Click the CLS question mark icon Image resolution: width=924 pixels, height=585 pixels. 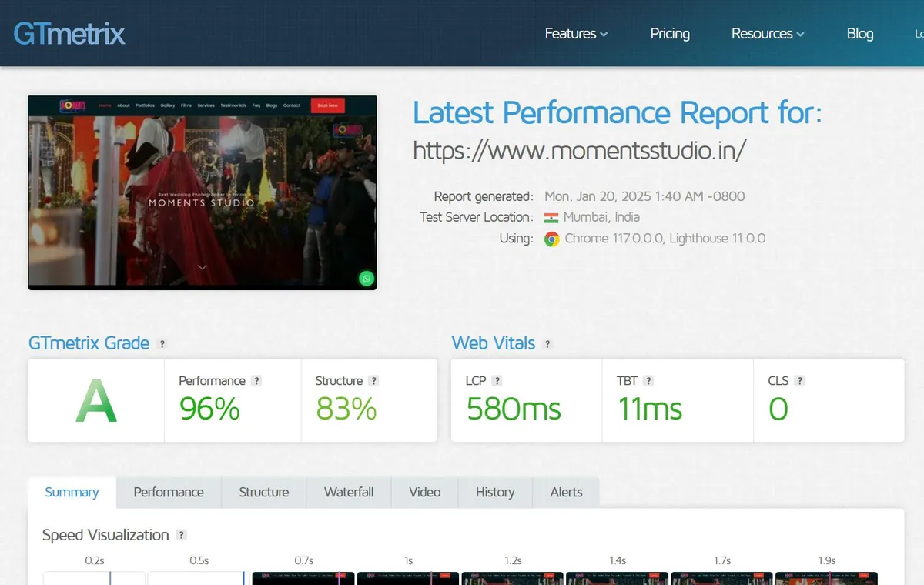coord(799,381)
